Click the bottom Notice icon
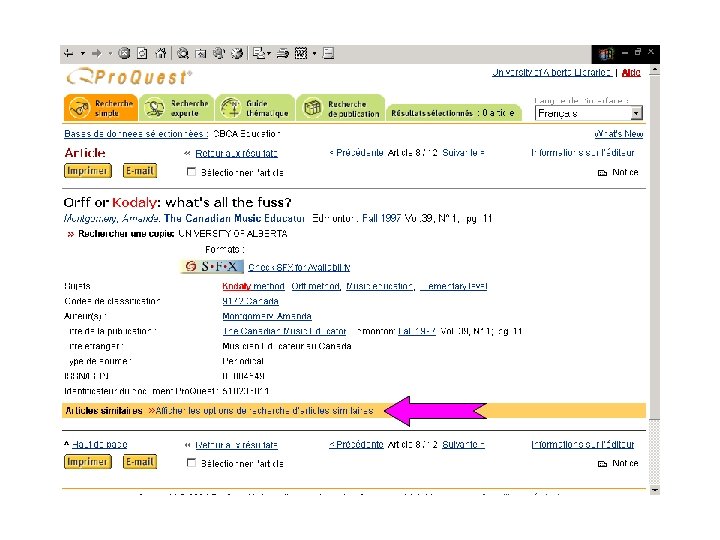This screenshot has height=540, width=720. (602, 464)
